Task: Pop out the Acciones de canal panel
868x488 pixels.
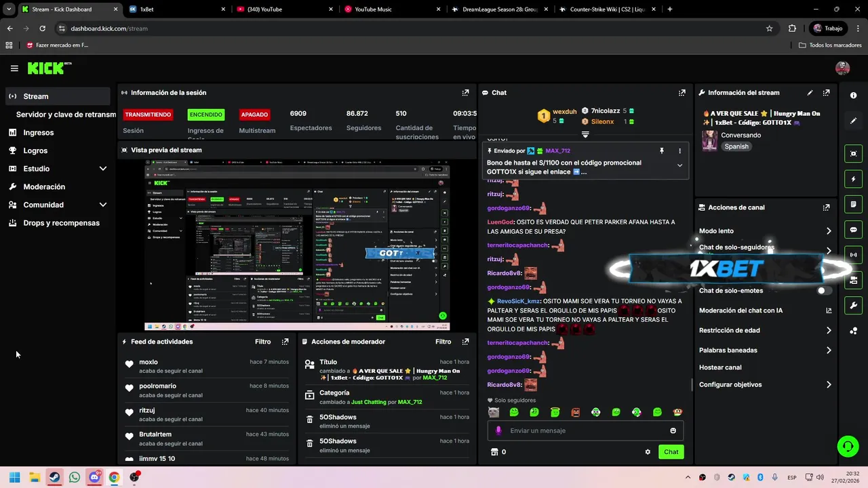Action: coord(826,207)
